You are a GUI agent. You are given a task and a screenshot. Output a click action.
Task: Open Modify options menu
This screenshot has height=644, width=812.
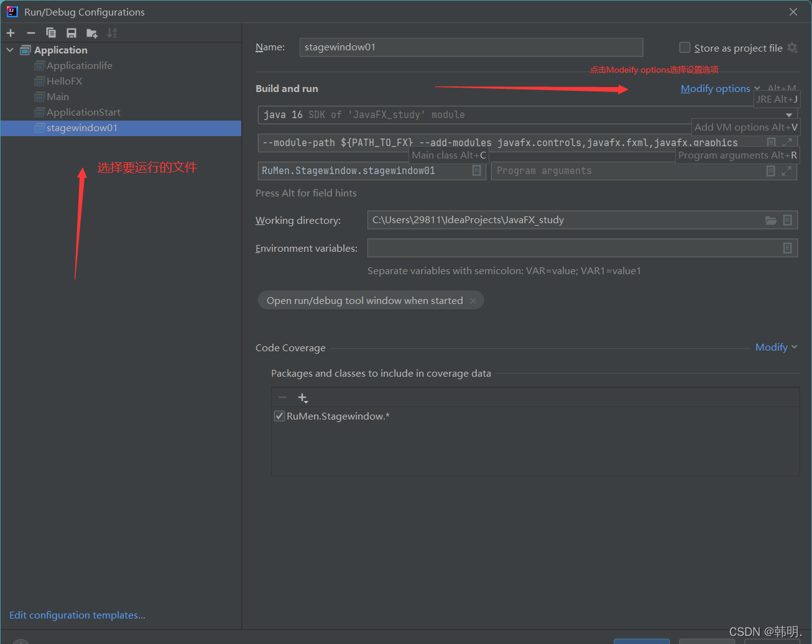point(720,88)
